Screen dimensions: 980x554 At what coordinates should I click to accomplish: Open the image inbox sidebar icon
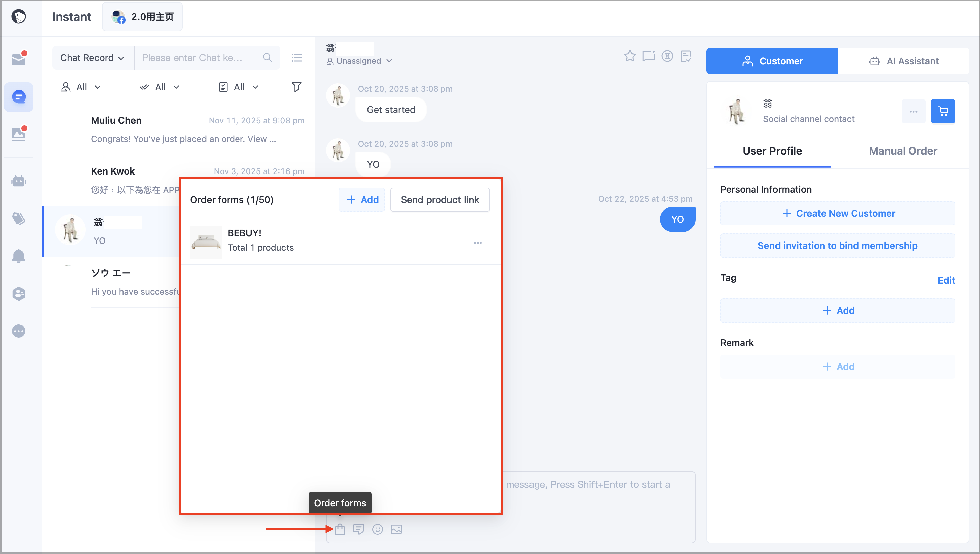point(19,134)
